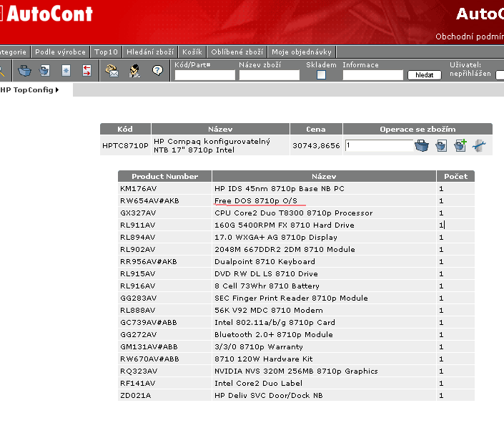The image size is (504, 423).
Task: Click the Product Number column header
Action: pos(165,176)
